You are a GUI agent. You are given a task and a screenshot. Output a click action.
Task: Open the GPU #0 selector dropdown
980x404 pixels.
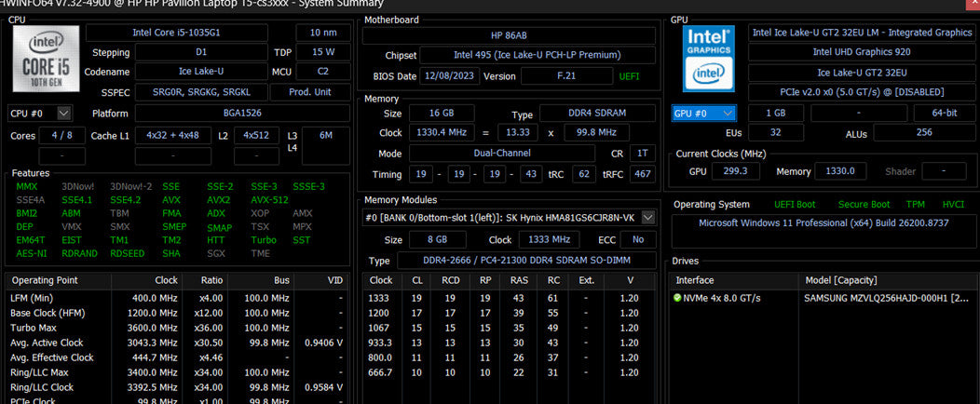click(703, 114)
